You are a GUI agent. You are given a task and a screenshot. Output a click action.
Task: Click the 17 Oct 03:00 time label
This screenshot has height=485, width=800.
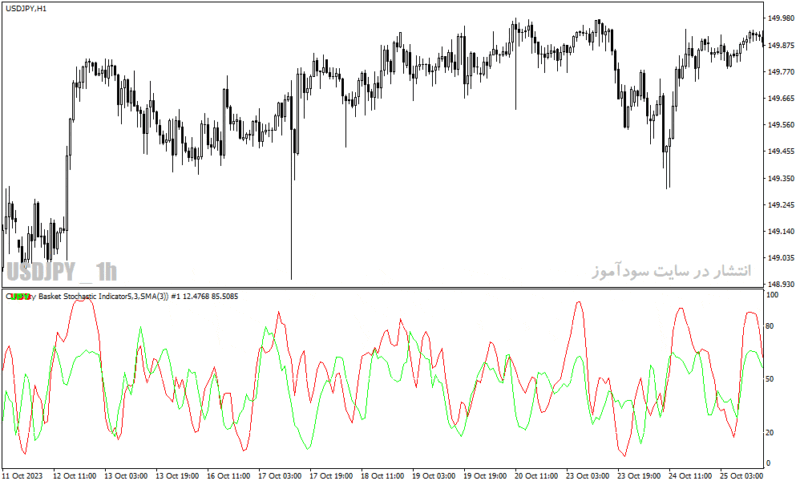tap(280, 476)
